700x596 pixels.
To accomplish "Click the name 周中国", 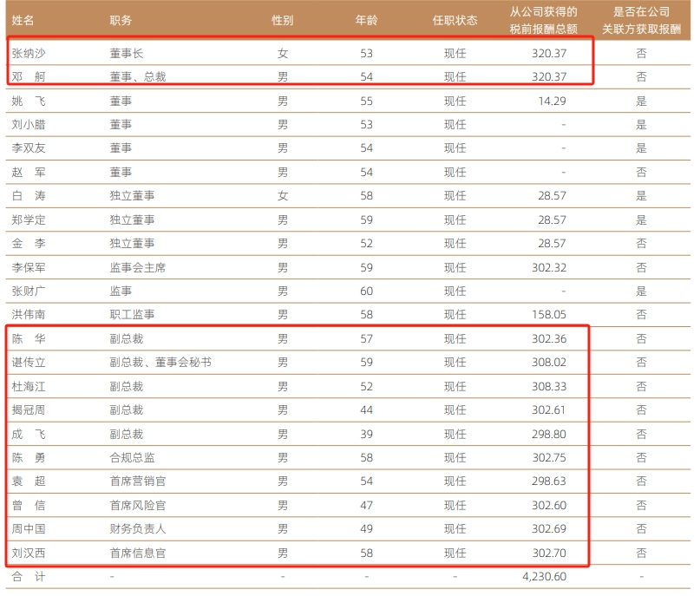I will coord(29,529).
